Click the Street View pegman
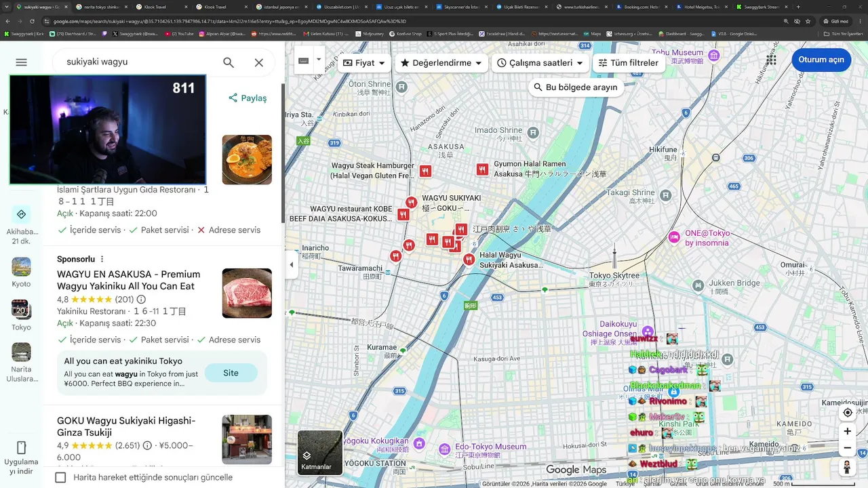 coord(847,468)
